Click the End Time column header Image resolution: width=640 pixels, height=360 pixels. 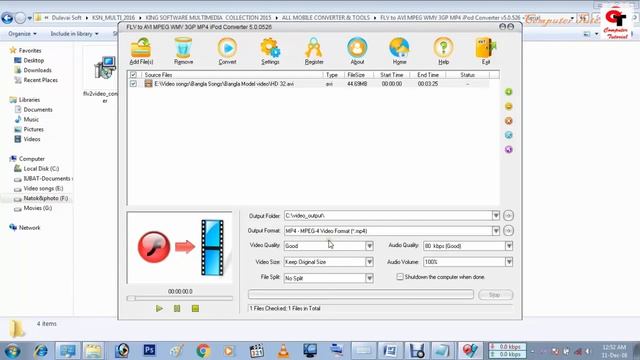428,75
